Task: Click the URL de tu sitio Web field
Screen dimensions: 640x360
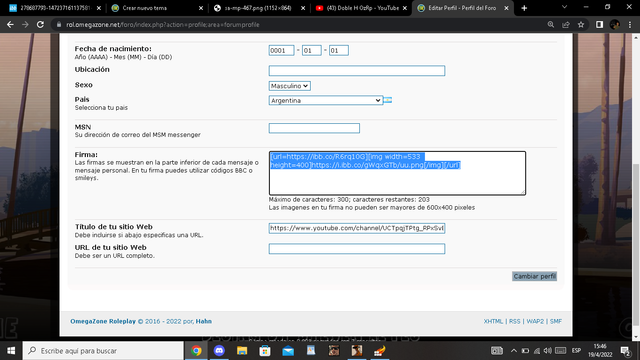Action: (x=357, y=249)
